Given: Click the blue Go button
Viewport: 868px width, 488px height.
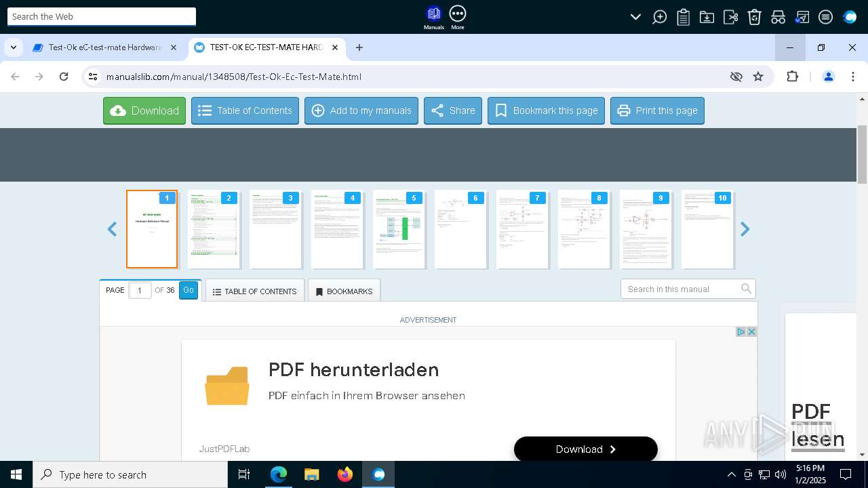Looking at the screenshot, I should (189, 290).
